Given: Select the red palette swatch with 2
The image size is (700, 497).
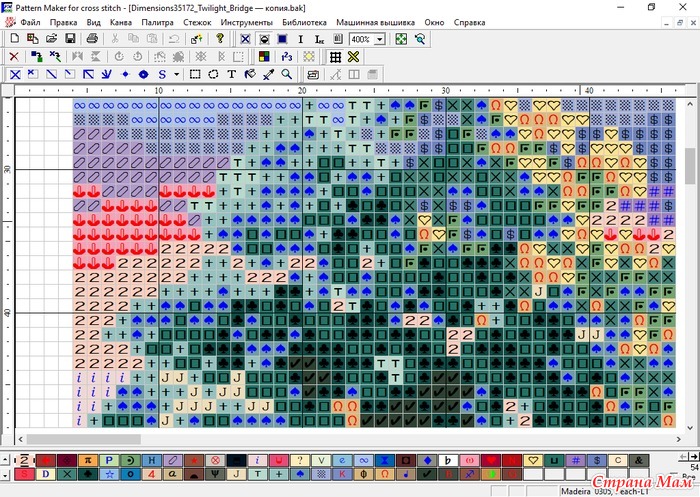Looking at the screenshot, I should [26, 459].
